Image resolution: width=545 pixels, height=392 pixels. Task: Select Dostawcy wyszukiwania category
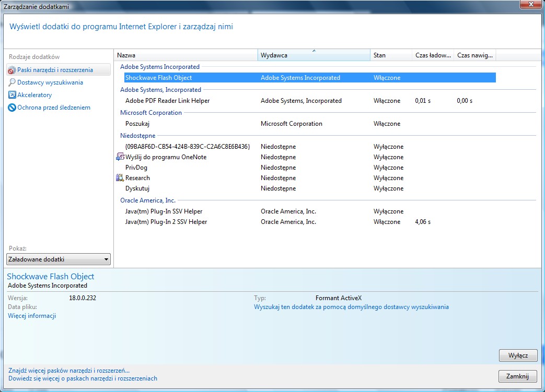(50, 82)
